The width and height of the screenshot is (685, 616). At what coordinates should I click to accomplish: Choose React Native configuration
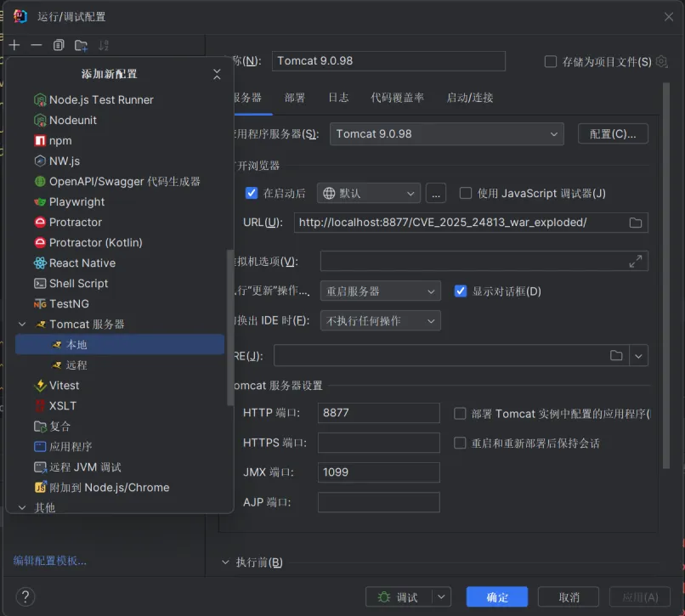(x=120, y=263)
